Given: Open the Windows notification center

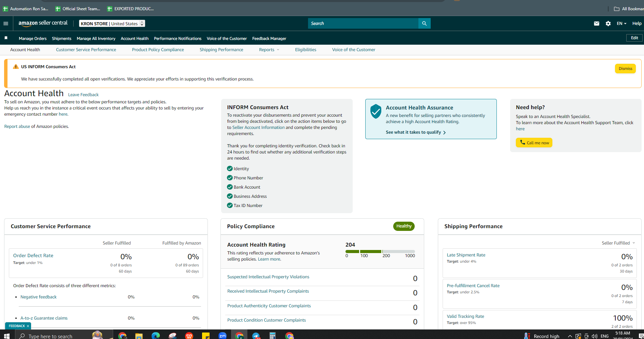Looking at the screenshot, I should [x=641, y=336].
